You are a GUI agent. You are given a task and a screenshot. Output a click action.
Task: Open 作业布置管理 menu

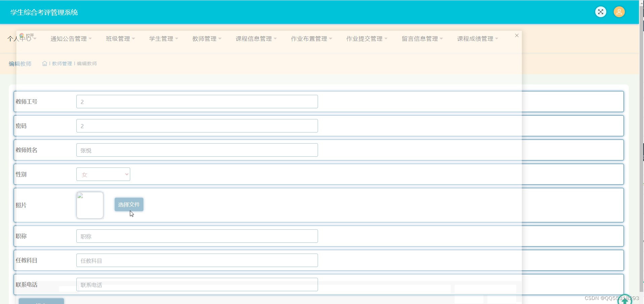(312, 39)
